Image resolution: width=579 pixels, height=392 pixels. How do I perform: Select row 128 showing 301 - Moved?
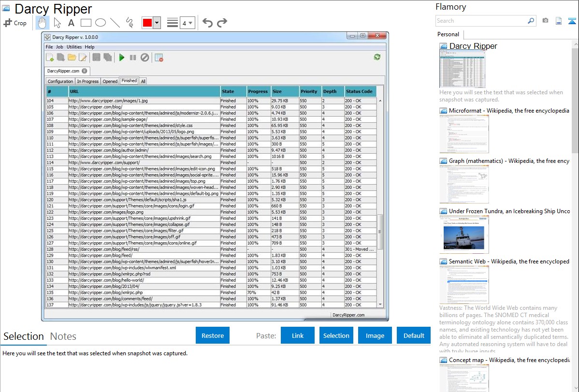pyautogui.click(x=211, y=249)
